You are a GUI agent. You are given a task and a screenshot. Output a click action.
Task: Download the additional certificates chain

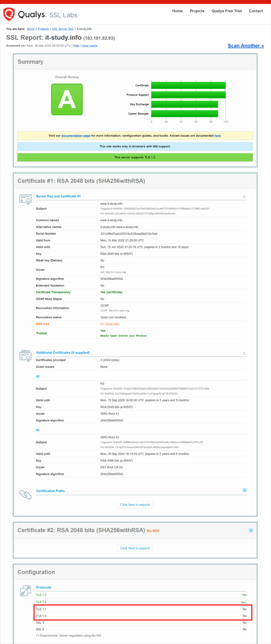click(244, 353)
